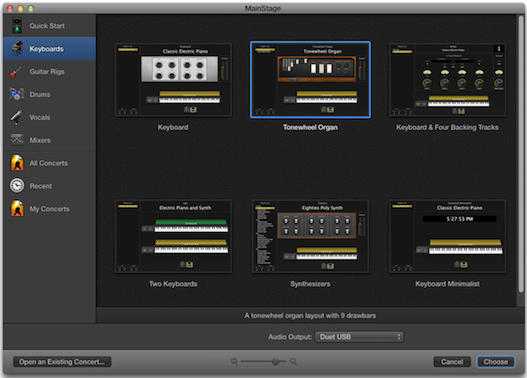Show Drums templates
This screenshot has width=527, height=378.
[x=49, y=94]
